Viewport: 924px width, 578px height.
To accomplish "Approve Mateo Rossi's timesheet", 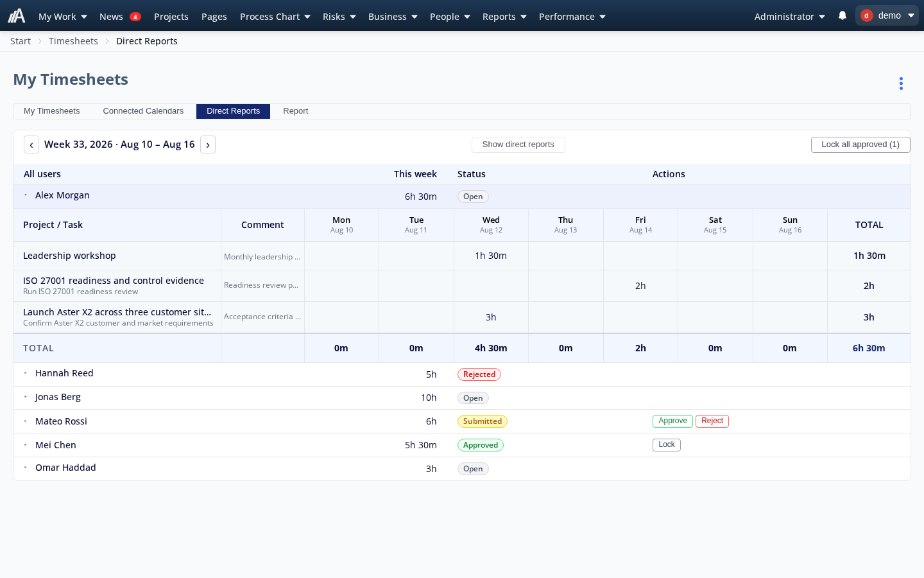I will pos(672,421).
